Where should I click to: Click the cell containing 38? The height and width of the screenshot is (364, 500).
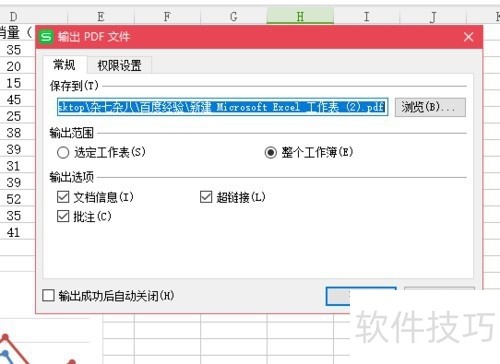(x=17, y=133)
